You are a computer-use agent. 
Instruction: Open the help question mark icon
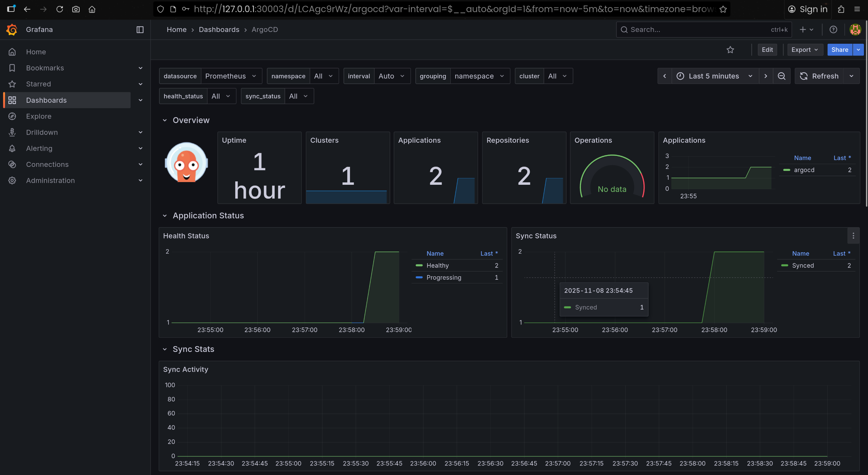833,29
